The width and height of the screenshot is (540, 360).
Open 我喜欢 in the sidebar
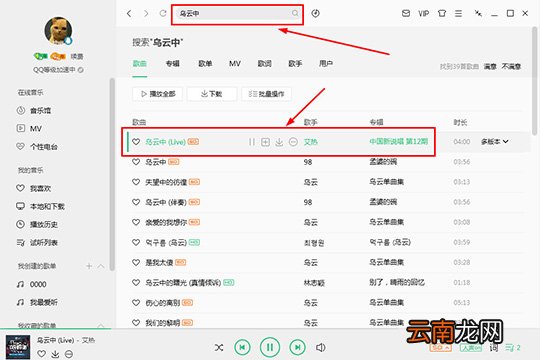pos(34,188)
